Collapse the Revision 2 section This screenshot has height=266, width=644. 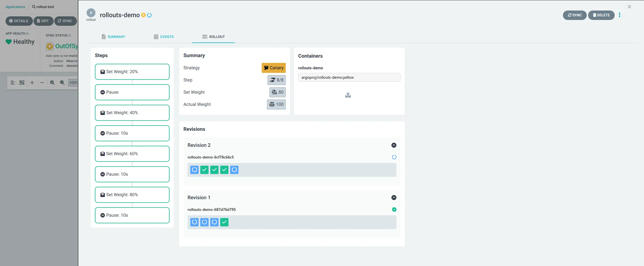coord(394,145)
